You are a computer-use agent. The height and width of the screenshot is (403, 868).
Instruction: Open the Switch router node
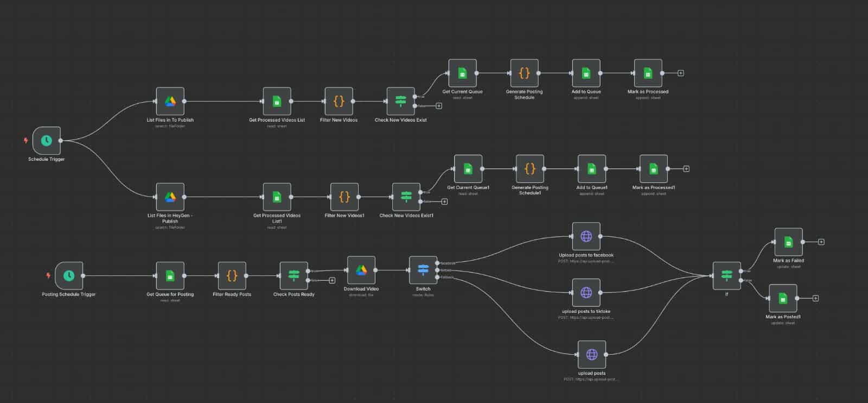pos(423,270)
